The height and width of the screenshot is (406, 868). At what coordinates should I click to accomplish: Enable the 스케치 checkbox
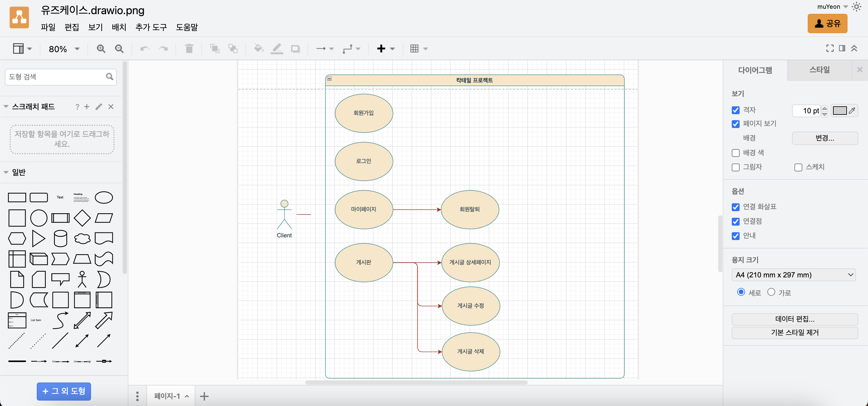point(798,167)
